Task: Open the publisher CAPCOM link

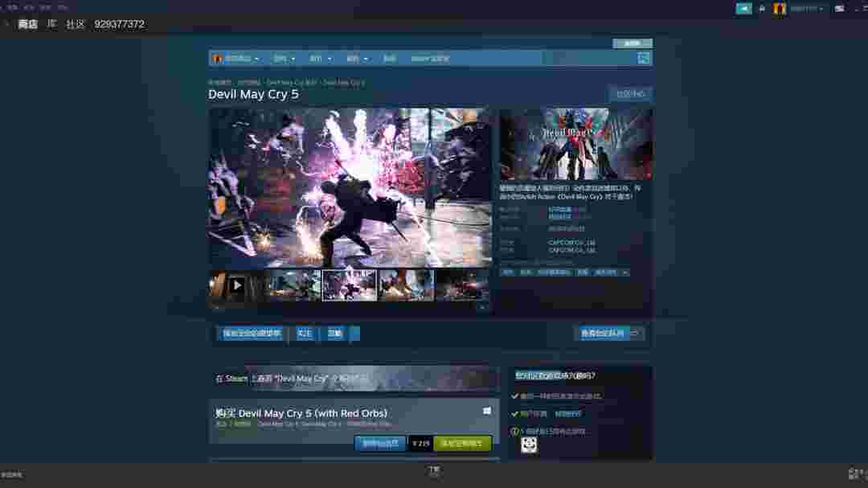Action: 572,250
